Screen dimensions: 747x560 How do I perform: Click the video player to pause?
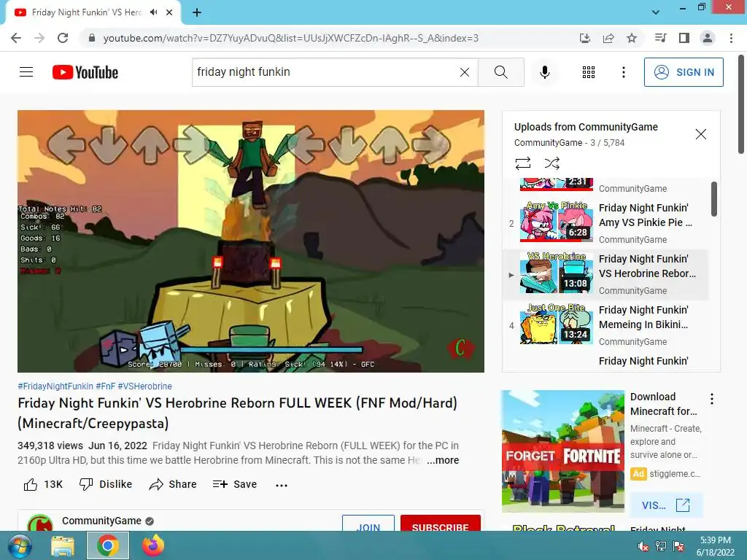tap(251, 241)
